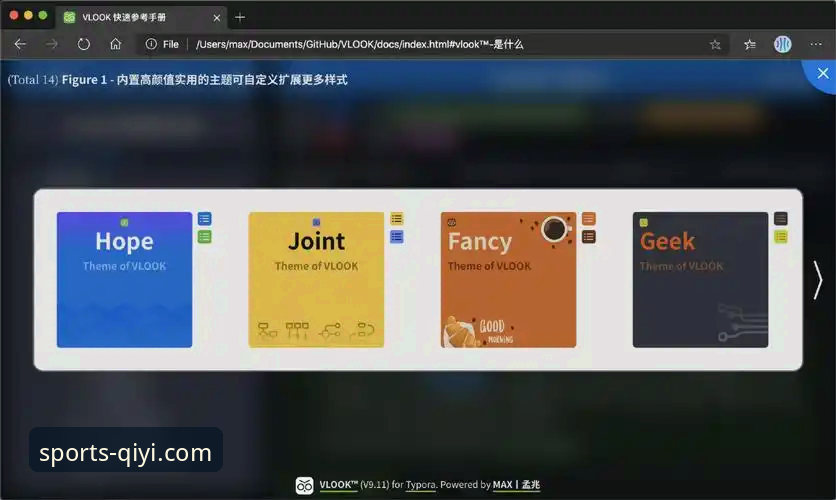The width and height of the screenshot is (836, 500).
Task: Click the green list icon beside Hope
Action: pyautogui.click(x=204, y=237)
